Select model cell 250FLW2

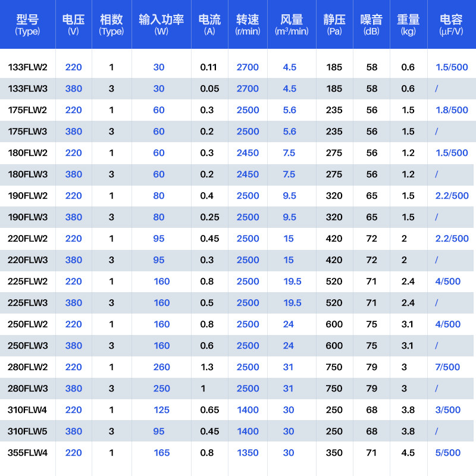point(27,324)
